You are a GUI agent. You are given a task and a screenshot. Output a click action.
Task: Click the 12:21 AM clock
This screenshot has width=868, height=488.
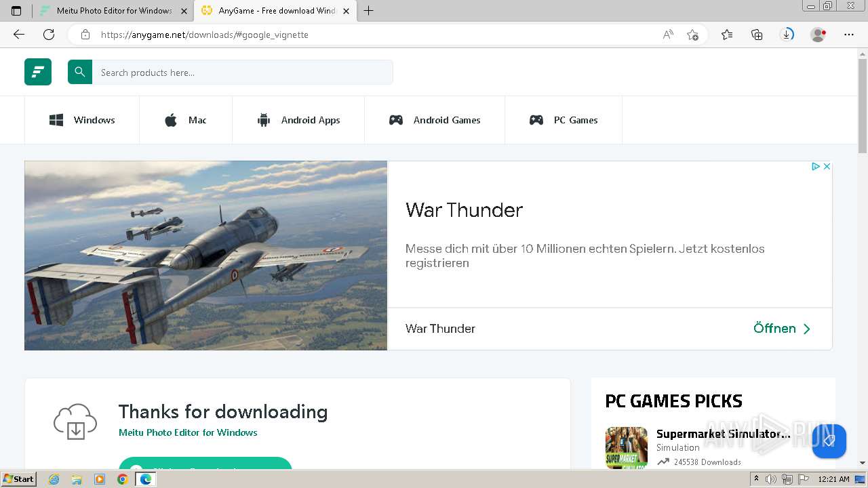pyautogui.click(x=833, y=479)
